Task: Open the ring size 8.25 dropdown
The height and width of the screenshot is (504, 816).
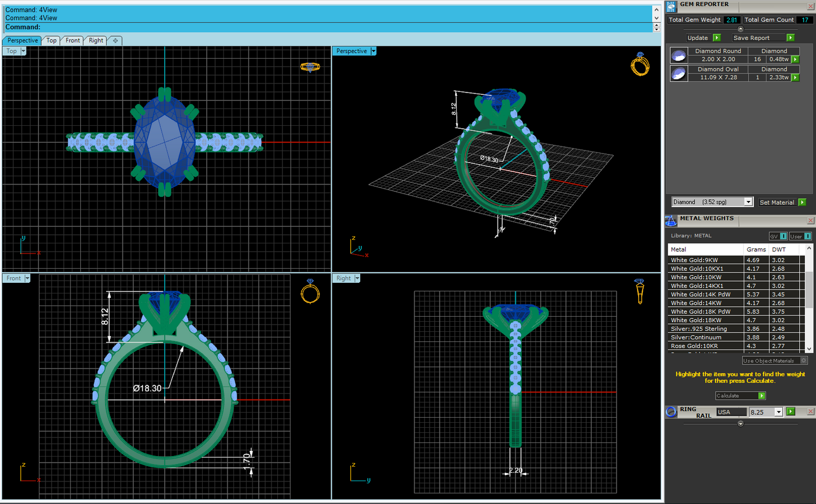Action: (779, 412)
